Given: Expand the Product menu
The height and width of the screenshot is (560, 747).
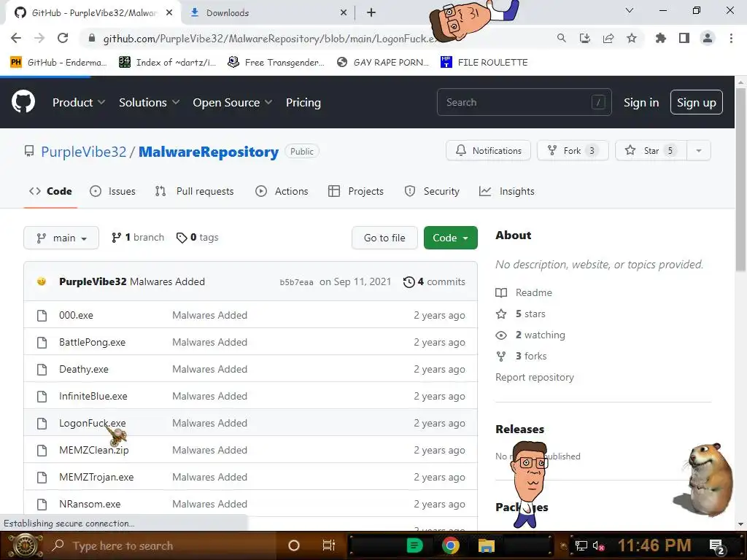Looking at the screenshot, I should pyautogui.click(x=79, y=102).
